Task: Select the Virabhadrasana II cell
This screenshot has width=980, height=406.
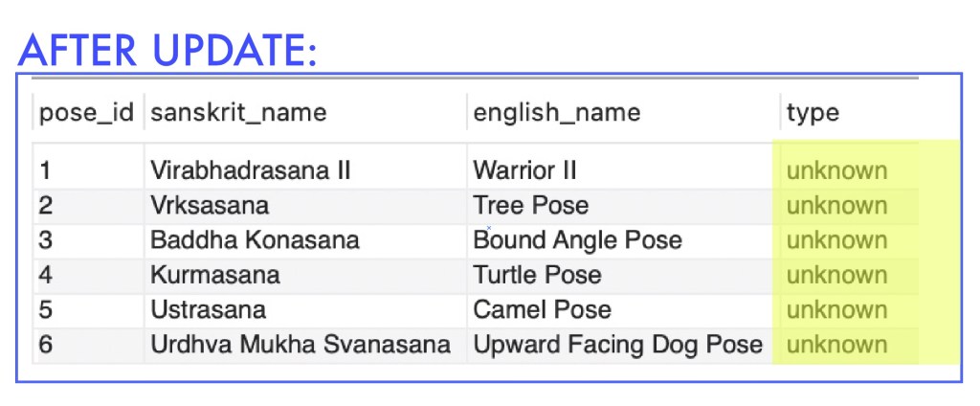Action: point(251,171)
